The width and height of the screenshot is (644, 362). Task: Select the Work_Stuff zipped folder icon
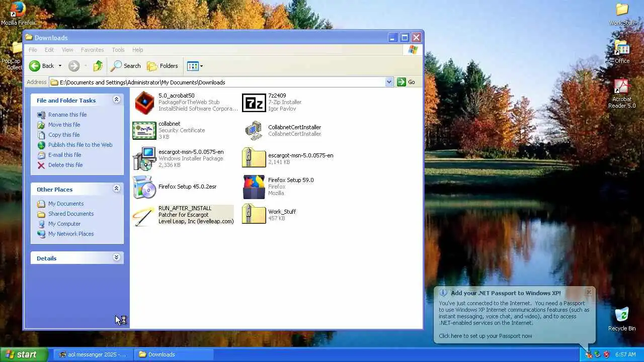[254, 214]
